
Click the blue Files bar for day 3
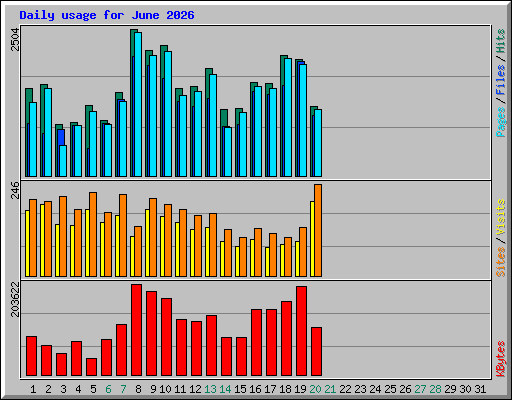61,137
